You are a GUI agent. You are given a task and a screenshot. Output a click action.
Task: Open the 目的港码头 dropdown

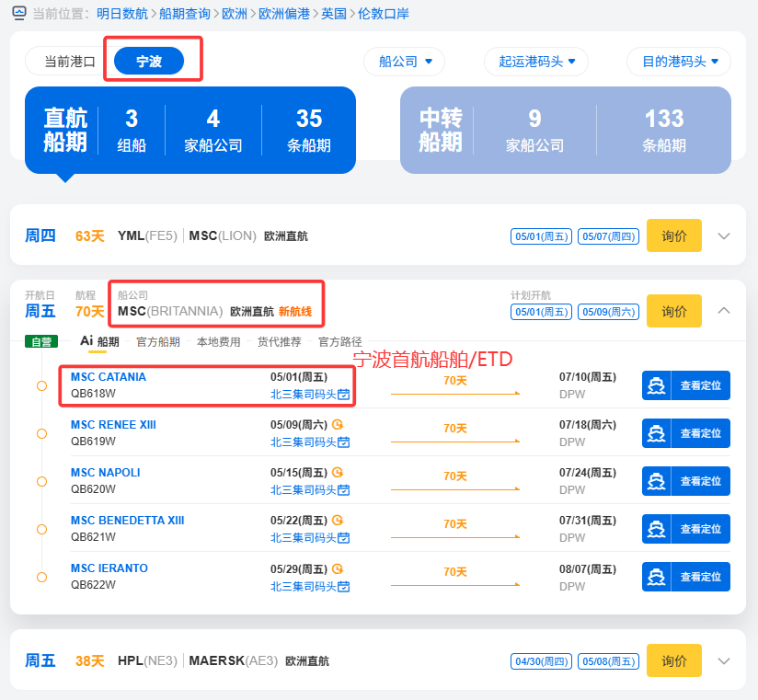coord(678,62)
